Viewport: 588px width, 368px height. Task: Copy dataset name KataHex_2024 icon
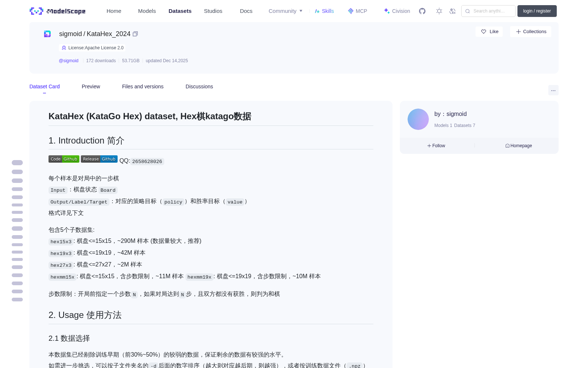(135, 34)
